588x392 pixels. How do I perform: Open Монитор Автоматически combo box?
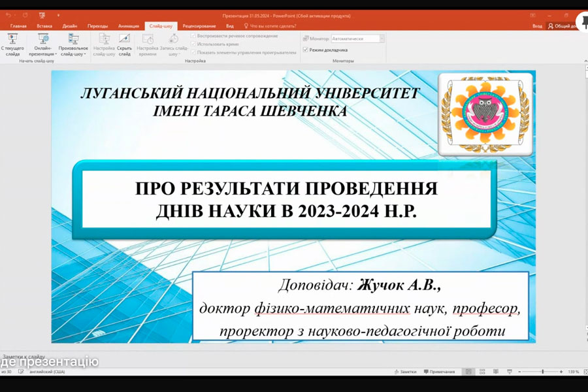[x=358, y=39]
